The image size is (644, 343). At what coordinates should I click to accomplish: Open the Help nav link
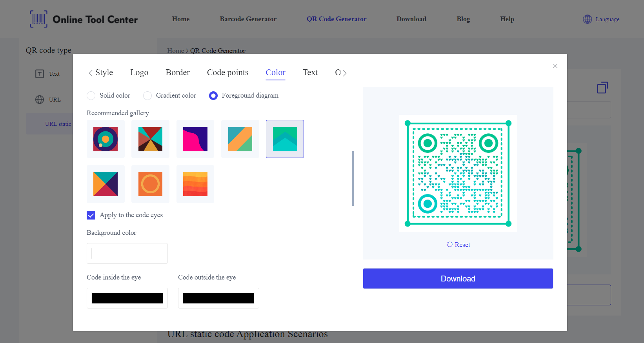click(507, 19)
